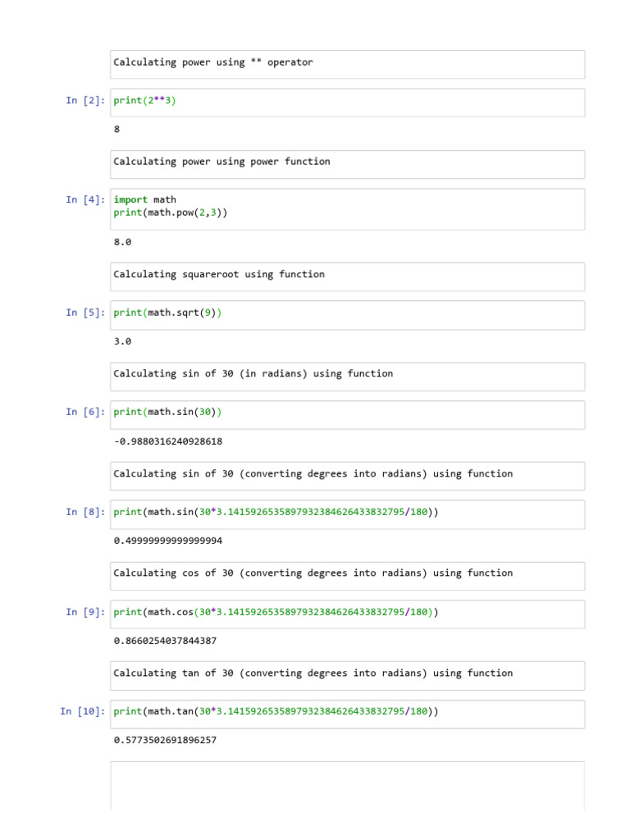Click the In [2] prompt label

pos(85,101)
